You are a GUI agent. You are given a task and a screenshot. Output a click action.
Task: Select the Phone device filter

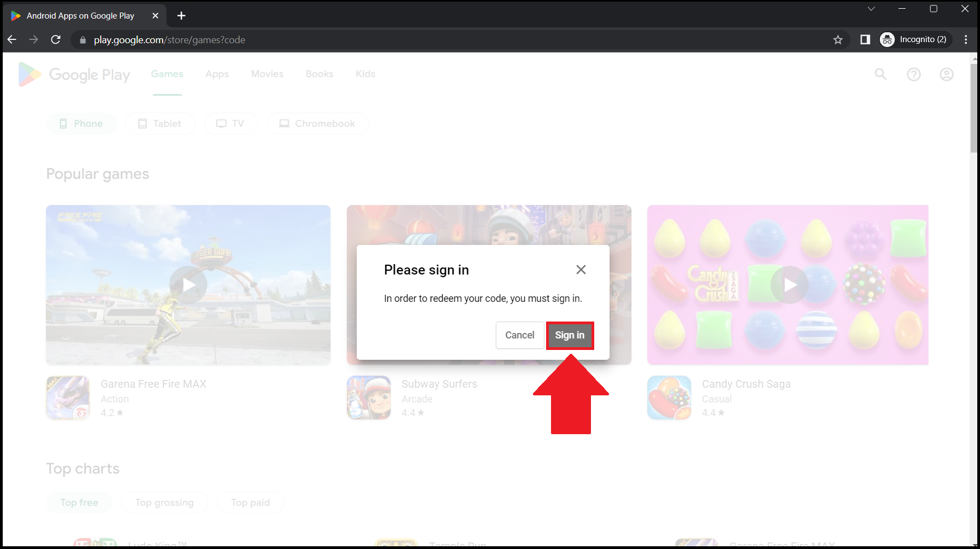click(81, 124)
